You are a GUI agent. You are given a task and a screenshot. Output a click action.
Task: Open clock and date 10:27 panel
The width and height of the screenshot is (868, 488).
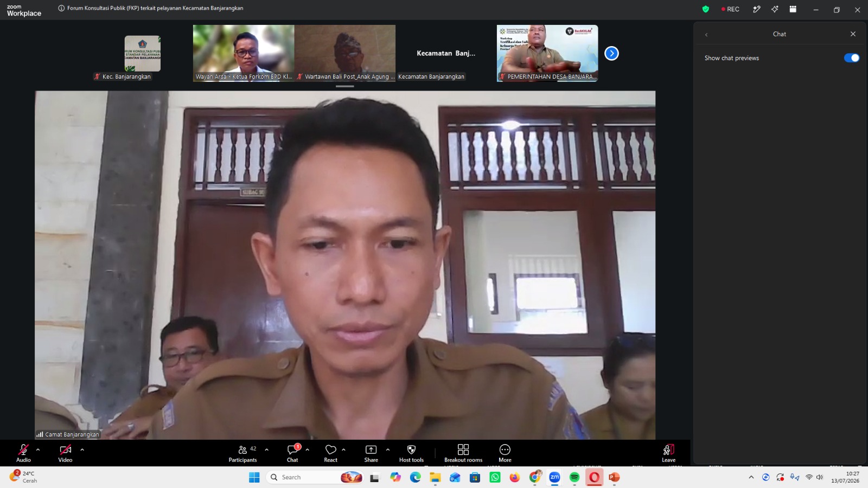(x=845, y=477)
